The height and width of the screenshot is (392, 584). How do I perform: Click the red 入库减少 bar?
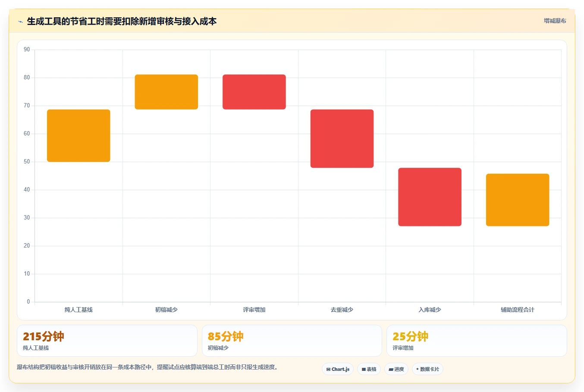430,197
